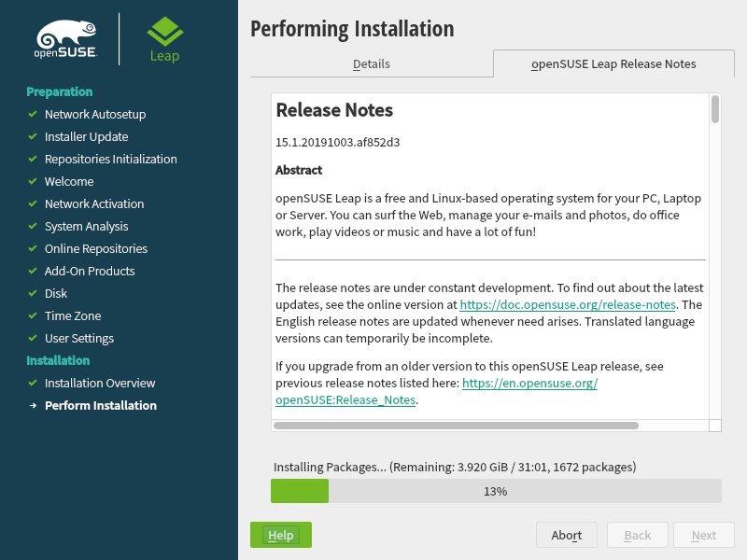The image size is (747, 560).
Task: Click the checkmark beside User Settings
Action: [x=33, y=338]
